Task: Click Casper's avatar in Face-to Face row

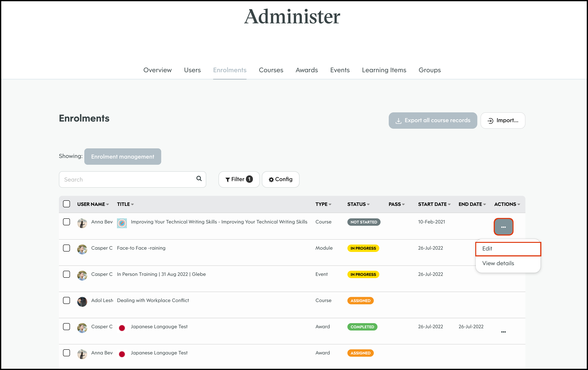Action: click(x=82, y=249)
